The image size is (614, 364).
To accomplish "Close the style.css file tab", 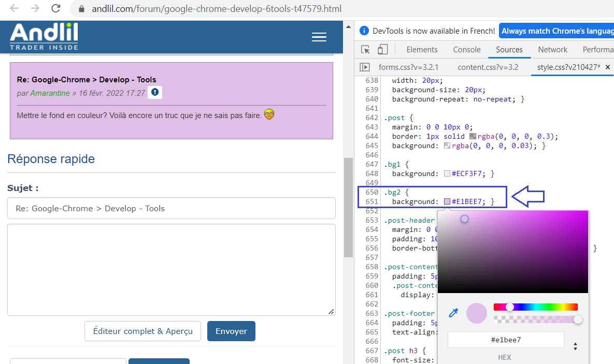I will click(x=608, y=67).
